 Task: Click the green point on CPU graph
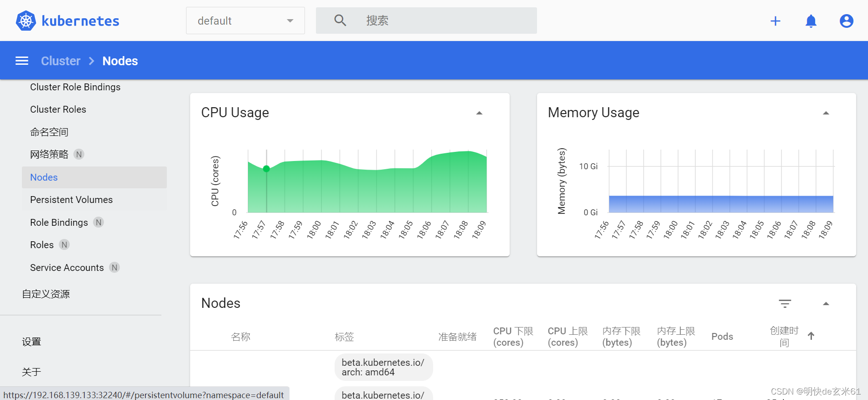[267, 169]
